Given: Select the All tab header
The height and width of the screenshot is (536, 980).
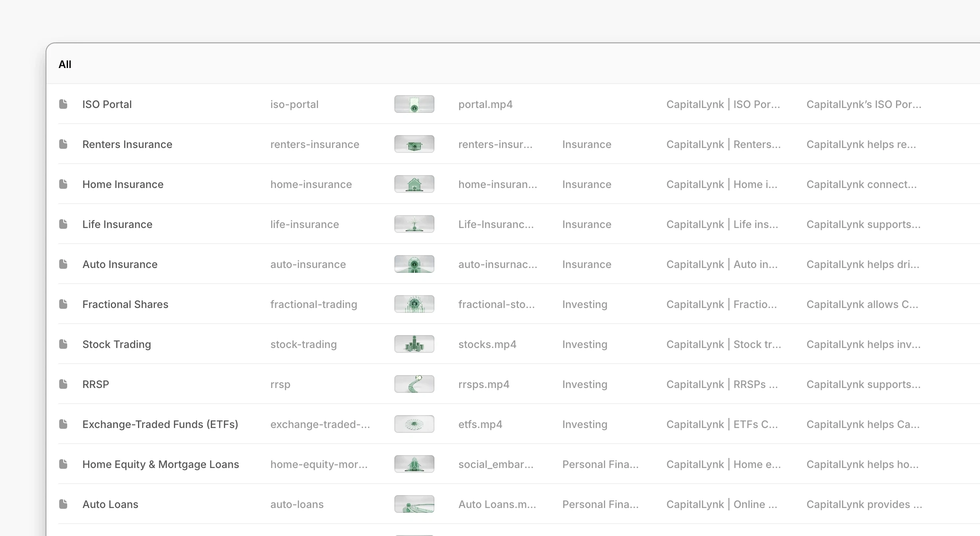Looking at the screenshot, I should pos(65,64).
